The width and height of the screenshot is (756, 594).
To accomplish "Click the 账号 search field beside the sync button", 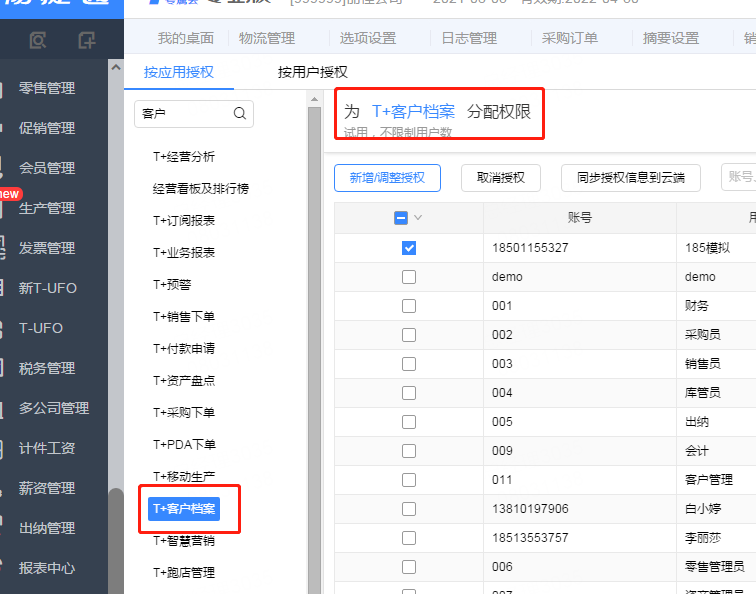I will (x=739, y=177).
